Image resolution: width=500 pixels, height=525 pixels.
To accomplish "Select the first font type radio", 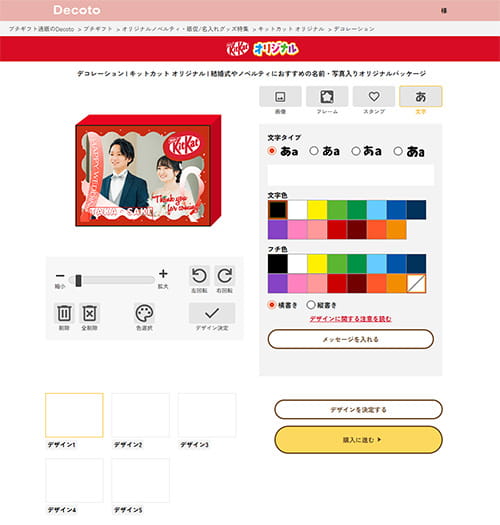I will pos(272,151).
